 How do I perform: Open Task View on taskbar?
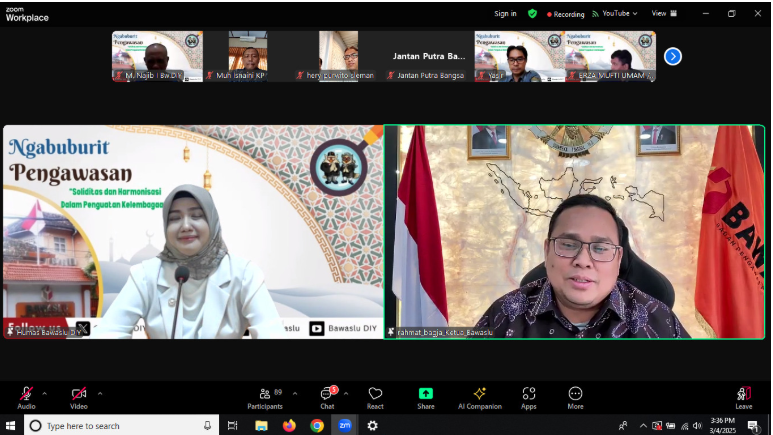233,425
